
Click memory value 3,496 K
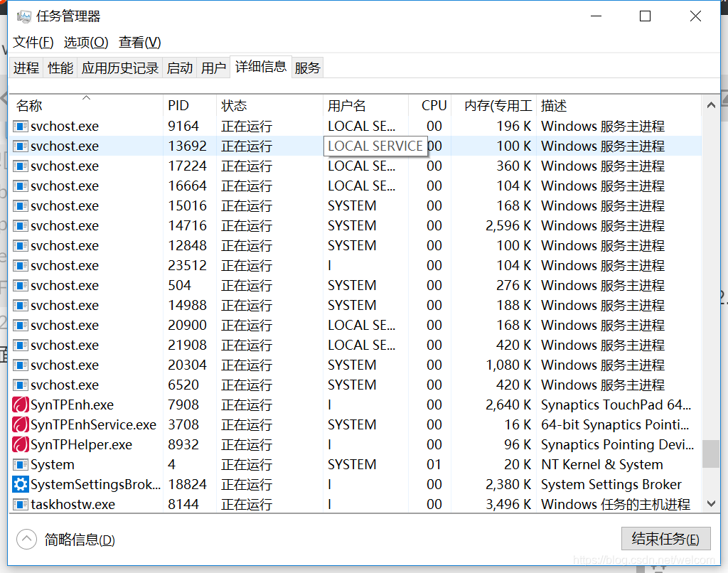(x=508, y=505)
